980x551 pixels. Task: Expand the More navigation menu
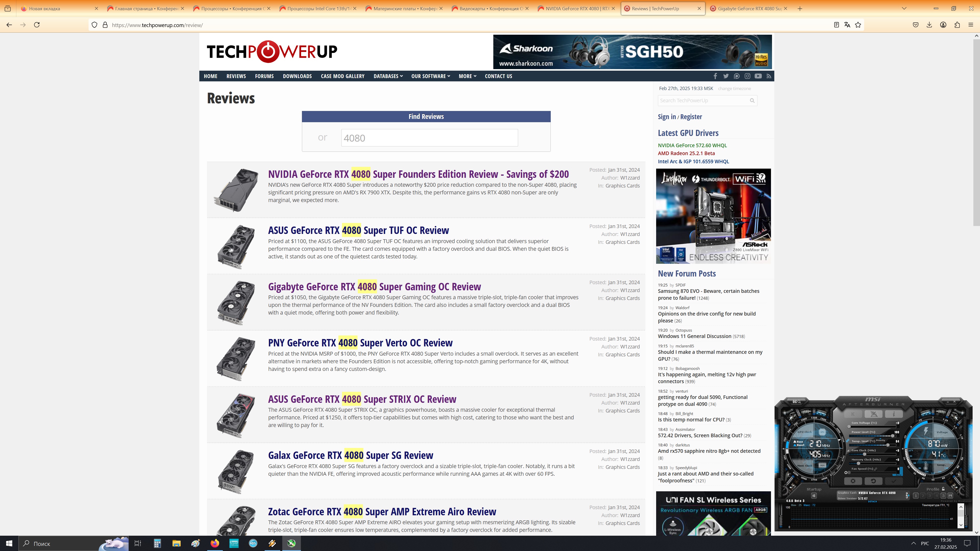click(x=467, y=76)
